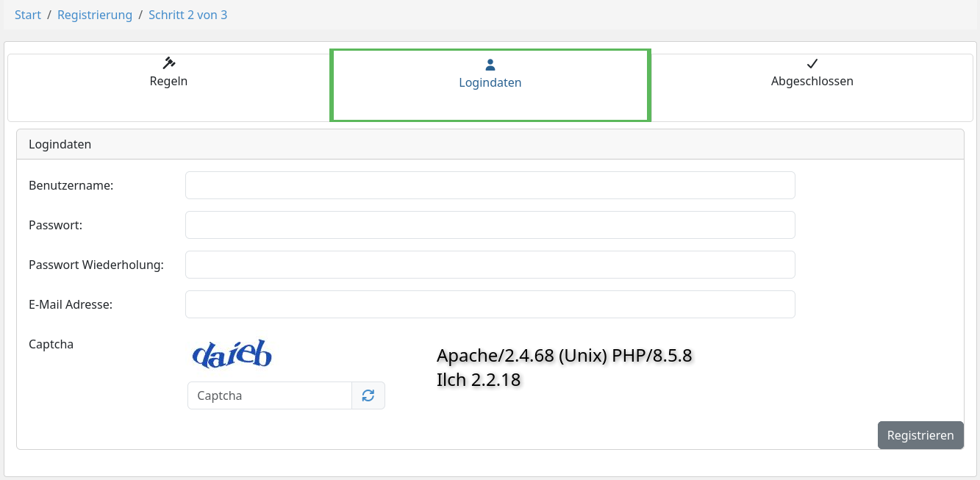Click the captcha image showing distorted letters

coord(232,355)
